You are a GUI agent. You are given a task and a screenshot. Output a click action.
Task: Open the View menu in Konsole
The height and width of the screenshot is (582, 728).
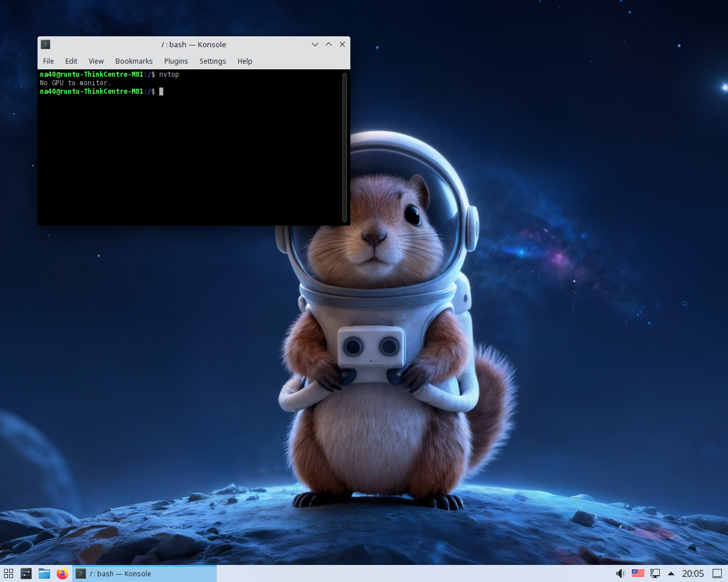pos(96,61)
